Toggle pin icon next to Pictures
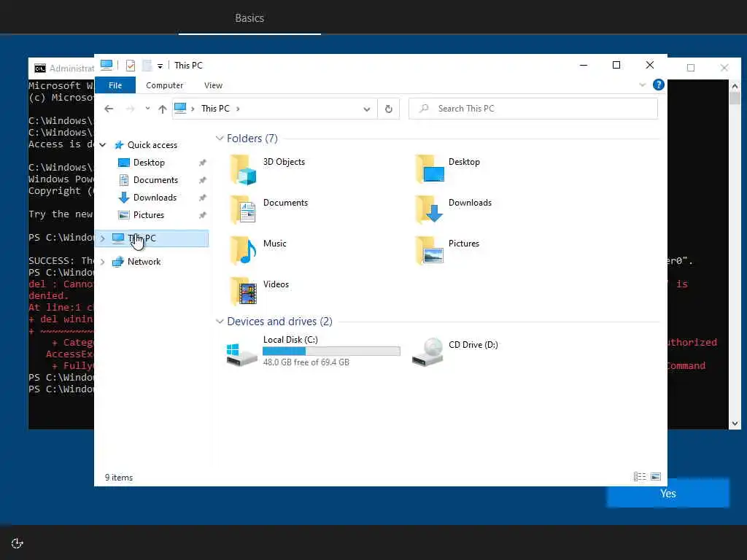The height and width of the screenshot is (560, 747). (x=203, y=215)
